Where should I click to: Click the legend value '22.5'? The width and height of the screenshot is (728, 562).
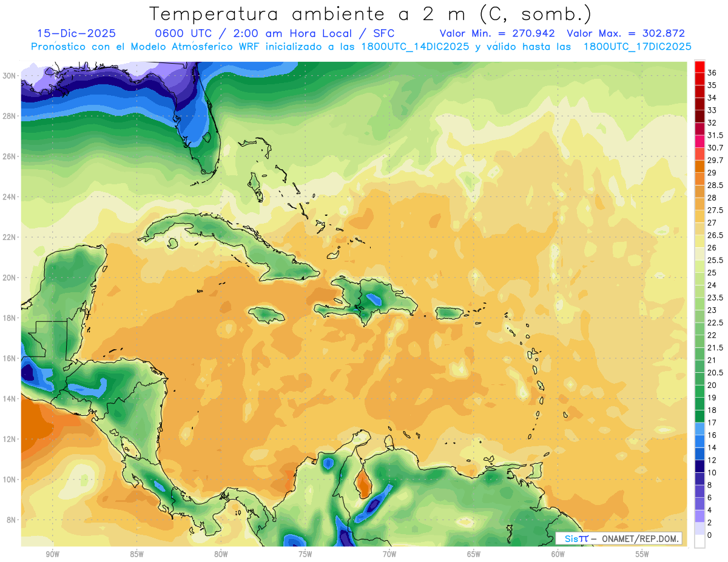tap(715, 323)
